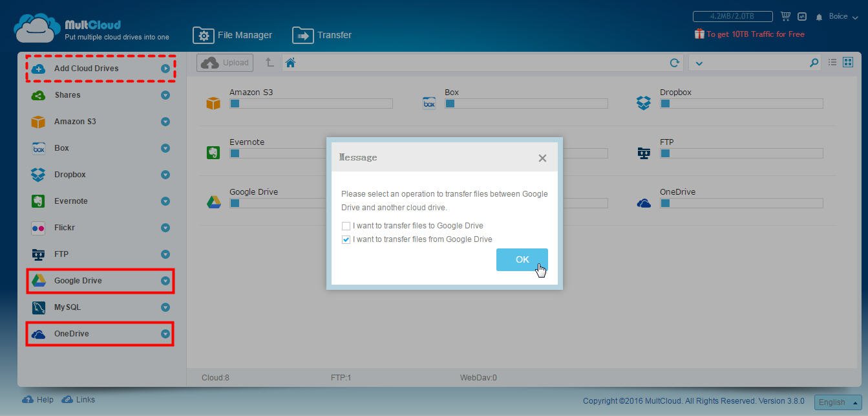The width and height of the screenshot is (868, 416).
Task: Expand the MySQL sidebar dropdown arrow
Action: pos(165,307)
